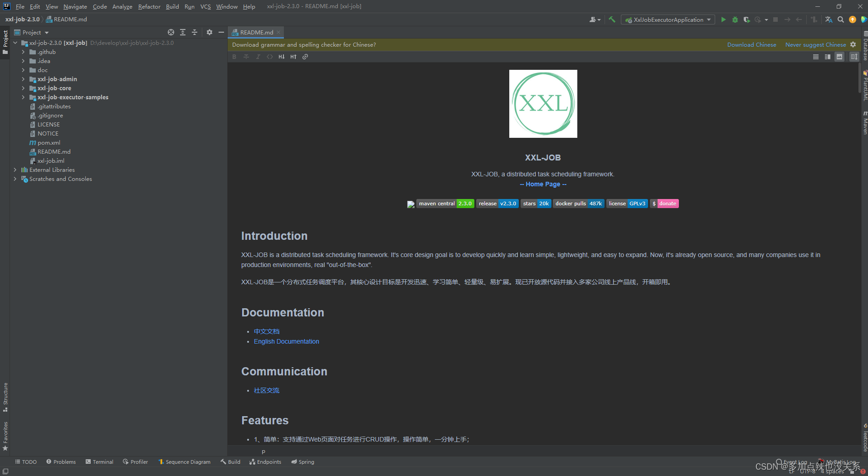Click the Translate icon in the top toolbar

[x=829, y=19]
